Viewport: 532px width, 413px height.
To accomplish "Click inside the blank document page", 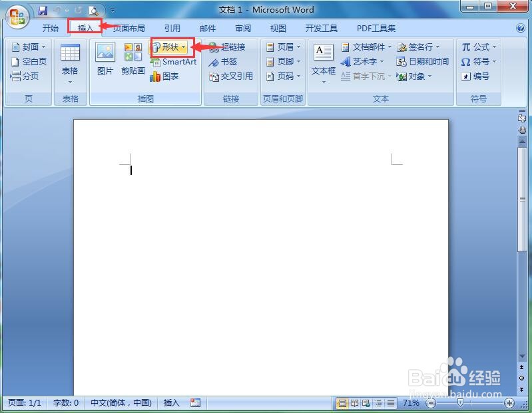I will click(x=261, y=257).
